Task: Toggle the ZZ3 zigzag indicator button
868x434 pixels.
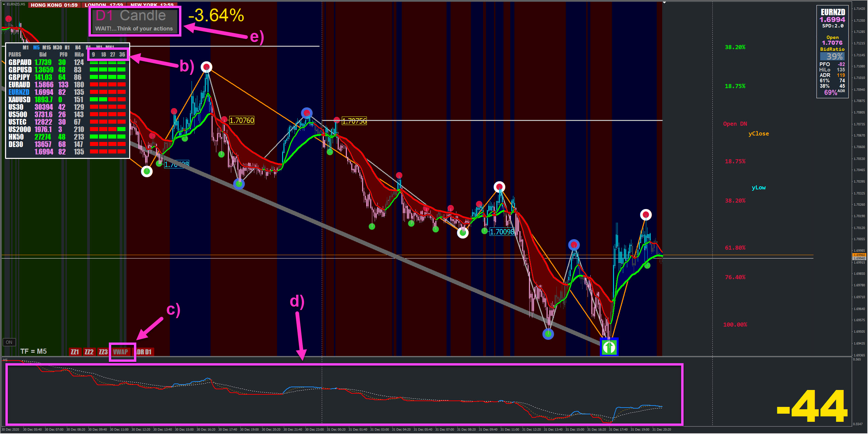Action: (103, 352)
